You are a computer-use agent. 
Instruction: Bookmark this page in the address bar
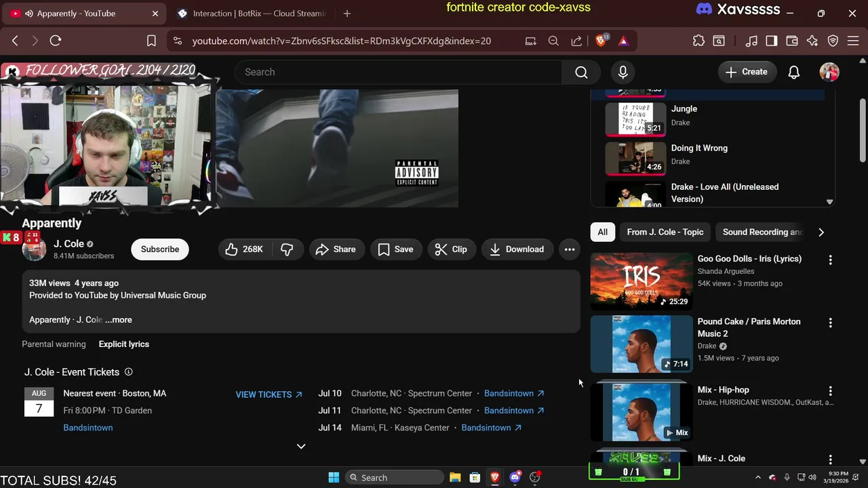pyautogui.click(x=151, y=41)
